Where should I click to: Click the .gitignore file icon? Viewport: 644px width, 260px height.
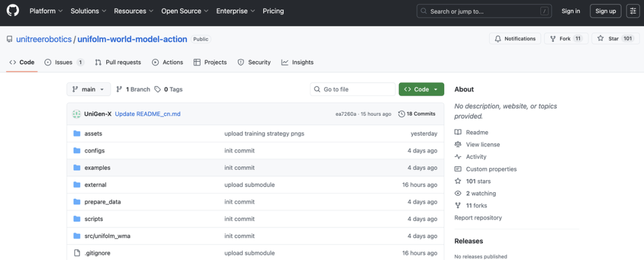[x=76, y=253]
